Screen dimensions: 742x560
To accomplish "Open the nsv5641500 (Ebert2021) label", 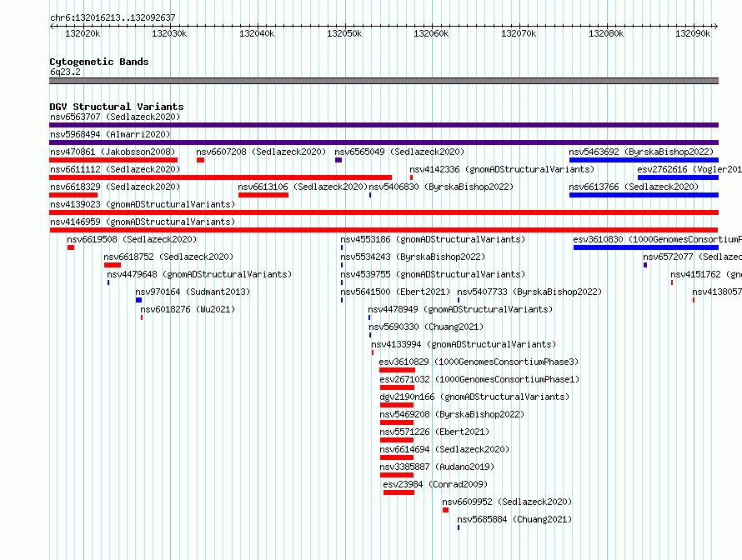I will click(x=395, y=292).
